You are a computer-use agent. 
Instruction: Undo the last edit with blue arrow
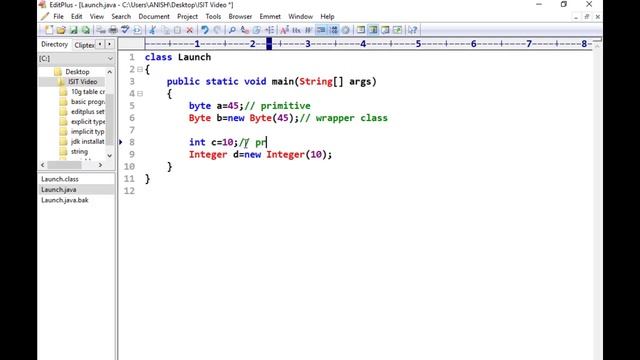tap(205, 30)
